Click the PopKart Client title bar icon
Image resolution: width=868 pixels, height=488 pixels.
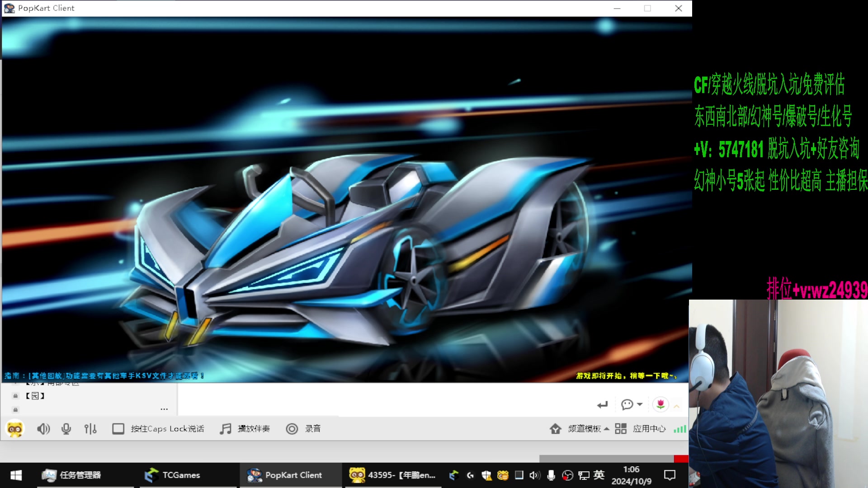click(9, 8)
